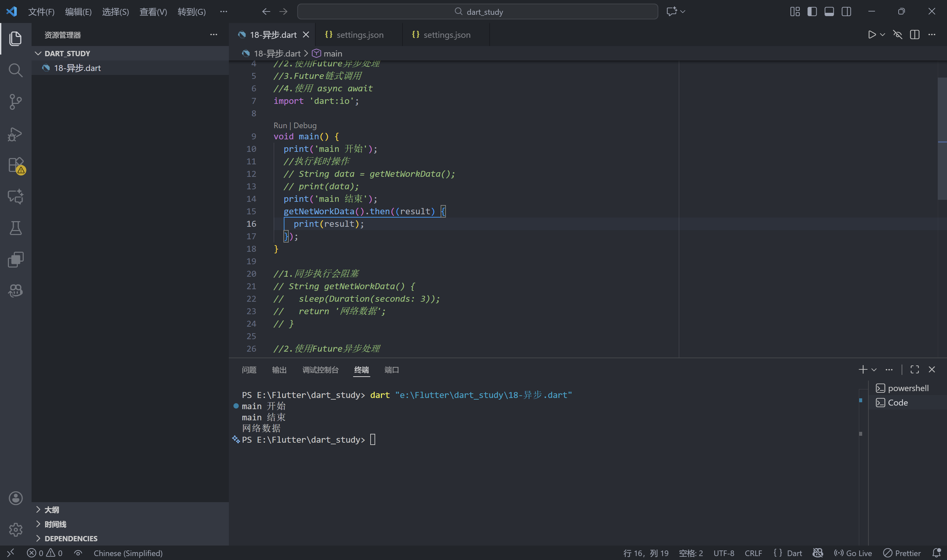
Task: Open the Search view in activity bar
Action: 15,70
